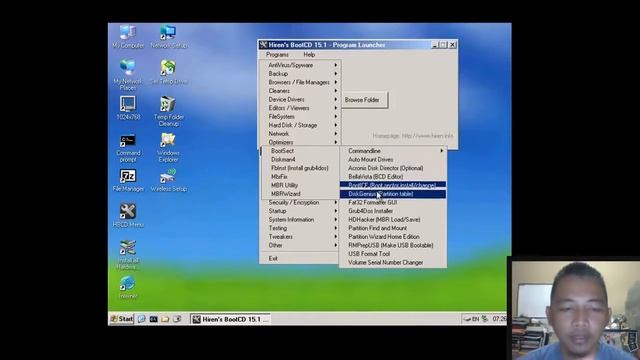The width and height of the screenshot is (640, 360).
Task: Expand Device Drivers submenu
Action: click(300, 99)
